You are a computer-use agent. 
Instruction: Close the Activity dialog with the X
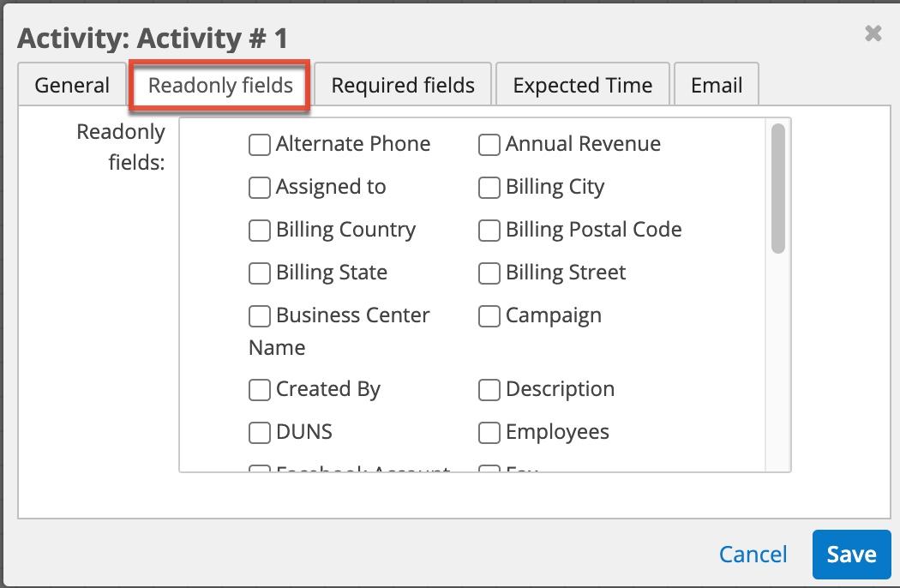(x=873, y=33)
